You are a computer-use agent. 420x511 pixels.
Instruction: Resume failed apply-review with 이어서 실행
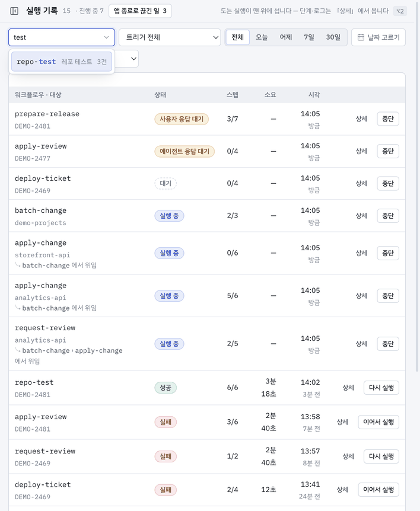(378, 422)
